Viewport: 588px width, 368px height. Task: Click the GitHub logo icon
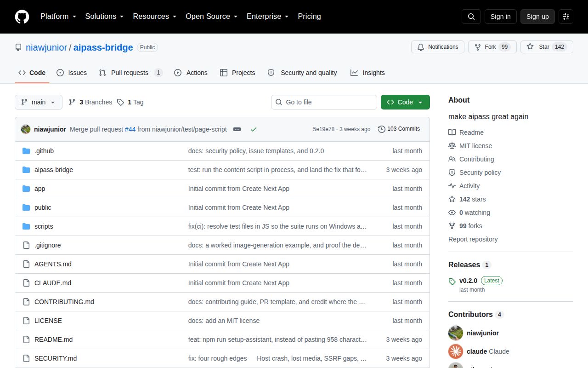tap(22, 17)
